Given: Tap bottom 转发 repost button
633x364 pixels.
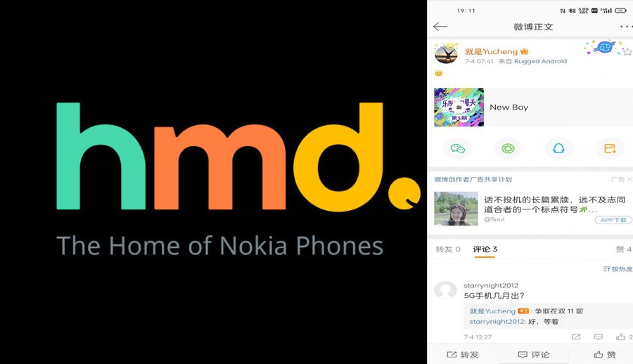Looking at the screenshot, I should pyautogui.click(x=463, y=355).
